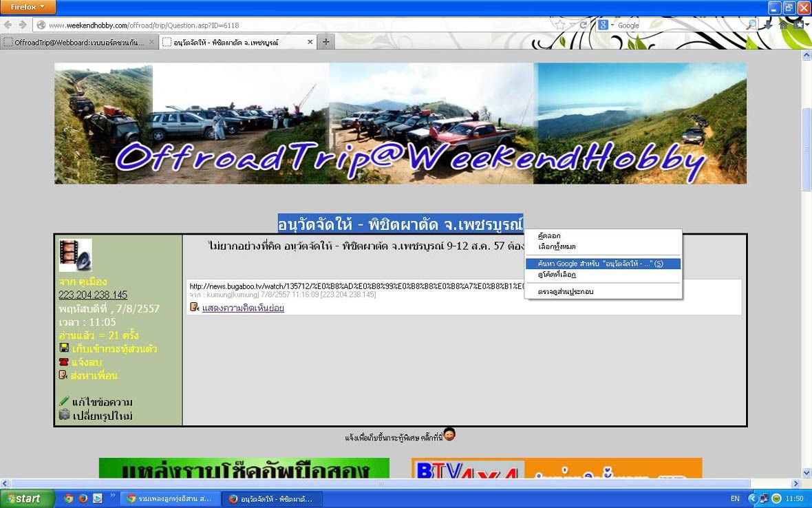
Task: Open the show sub-comments link
Action: click(243, 308)
